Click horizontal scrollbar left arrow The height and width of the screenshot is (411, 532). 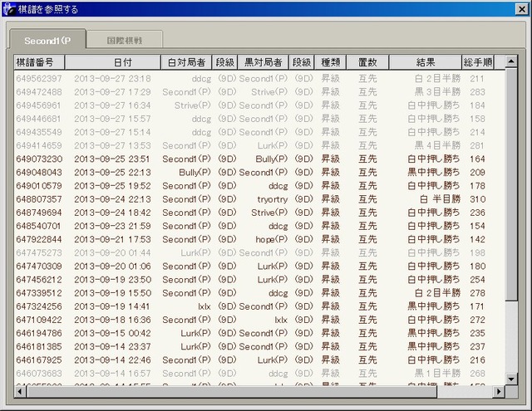pos(20,392)
